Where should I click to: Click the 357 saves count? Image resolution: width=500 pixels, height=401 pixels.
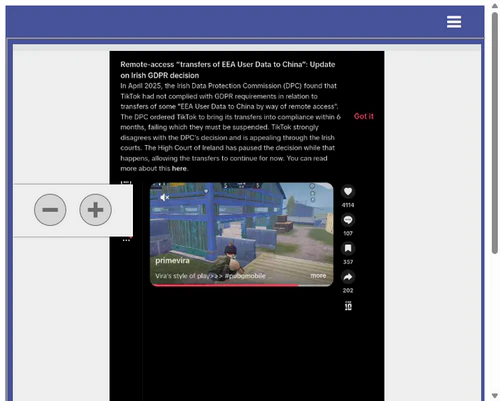tap(348, 262)
